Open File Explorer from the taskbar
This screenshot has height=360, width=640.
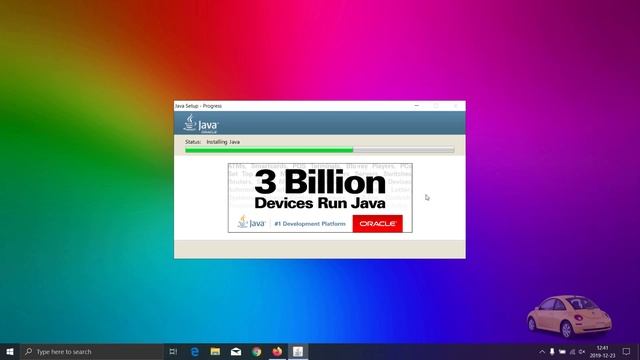[x=215, y=351]
